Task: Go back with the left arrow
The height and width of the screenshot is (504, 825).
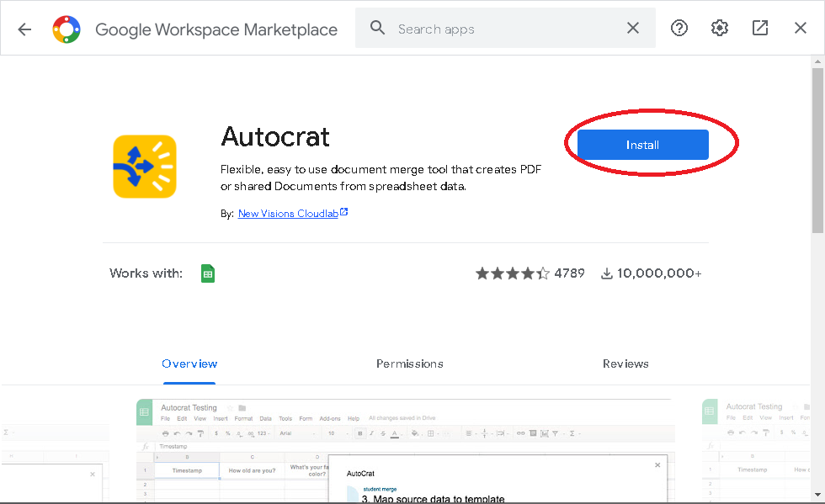Action: [x=24, y=29]
